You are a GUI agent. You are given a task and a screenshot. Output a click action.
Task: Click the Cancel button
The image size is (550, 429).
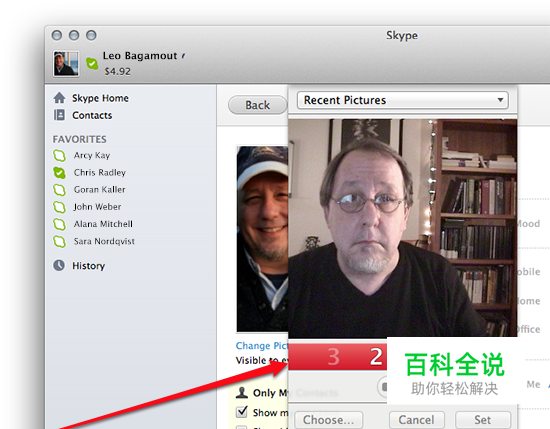[x=416, y=420]
